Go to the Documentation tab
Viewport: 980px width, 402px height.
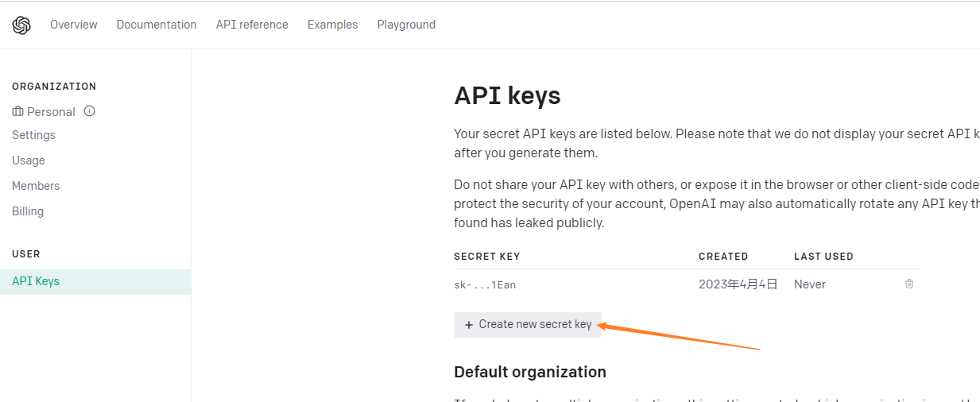point(157,25)
